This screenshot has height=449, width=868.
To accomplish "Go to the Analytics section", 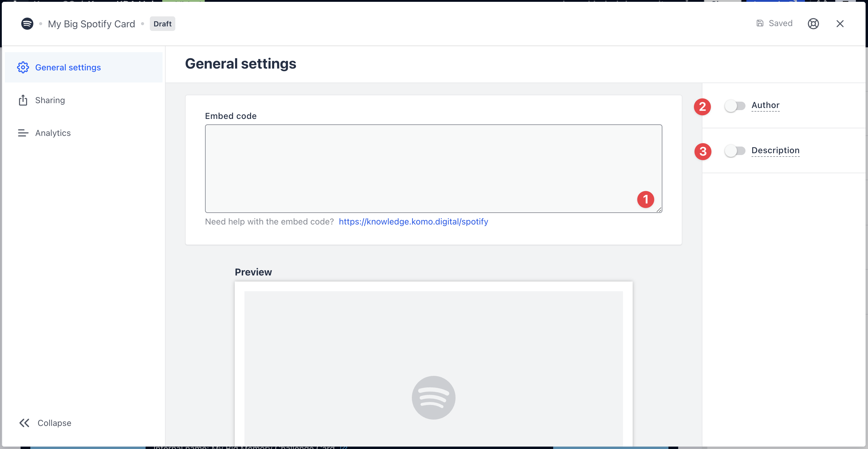I will pos(53,133).
